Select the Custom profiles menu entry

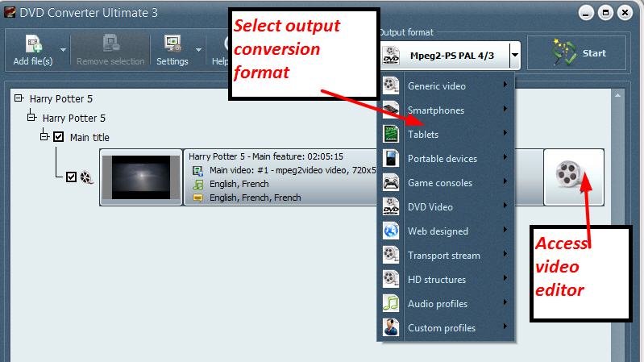pos(446,328)
